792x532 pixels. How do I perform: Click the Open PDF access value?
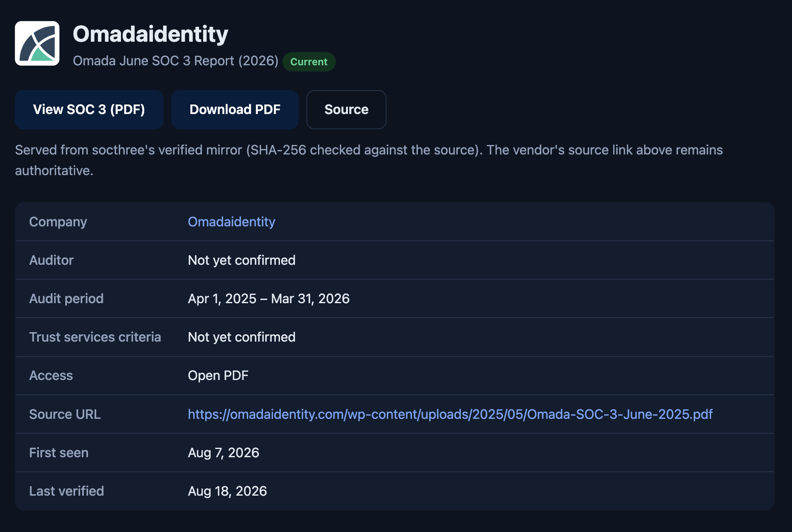coord(218,375)
